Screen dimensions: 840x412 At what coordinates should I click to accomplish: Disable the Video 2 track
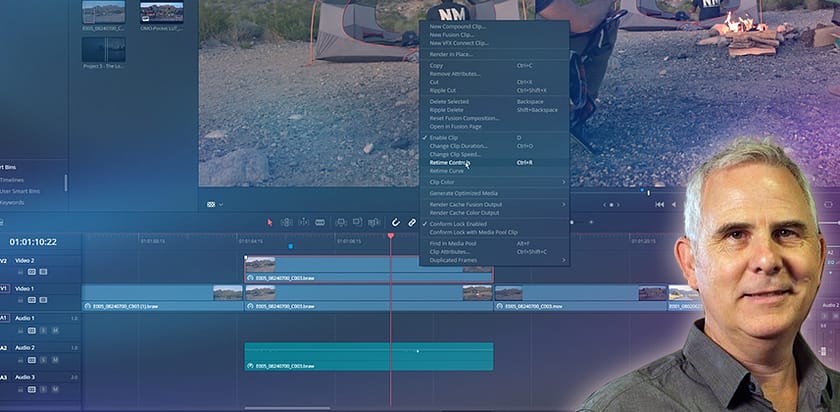coord(43,272)
